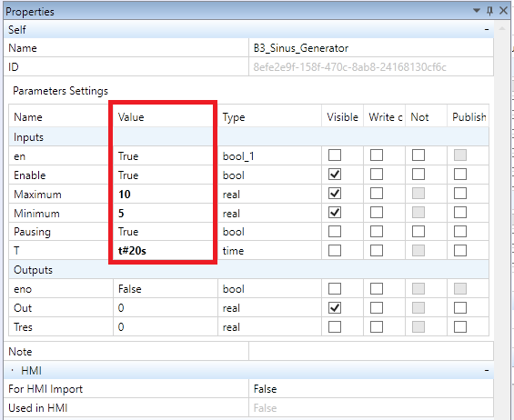Toggle Write checkbox for en row
514x420 pixels.
[x=377, y=155]
